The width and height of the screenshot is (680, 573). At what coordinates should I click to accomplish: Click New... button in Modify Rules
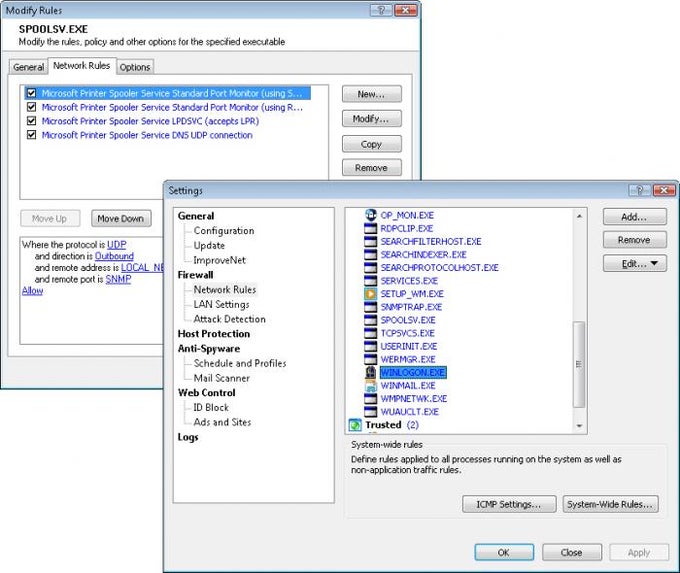pos(372,94)
